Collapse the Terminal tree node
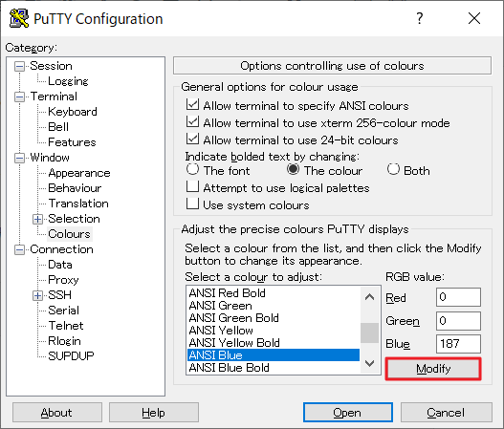 pyautogui.click(x=20, y=97)
